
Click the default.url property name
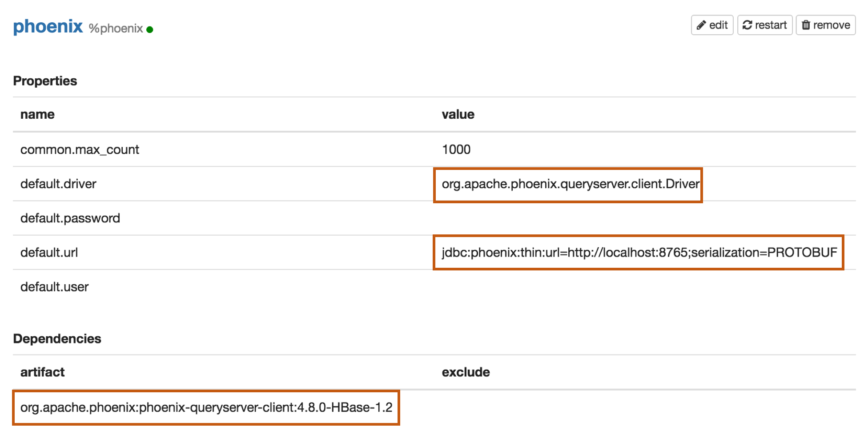point(49,252)
